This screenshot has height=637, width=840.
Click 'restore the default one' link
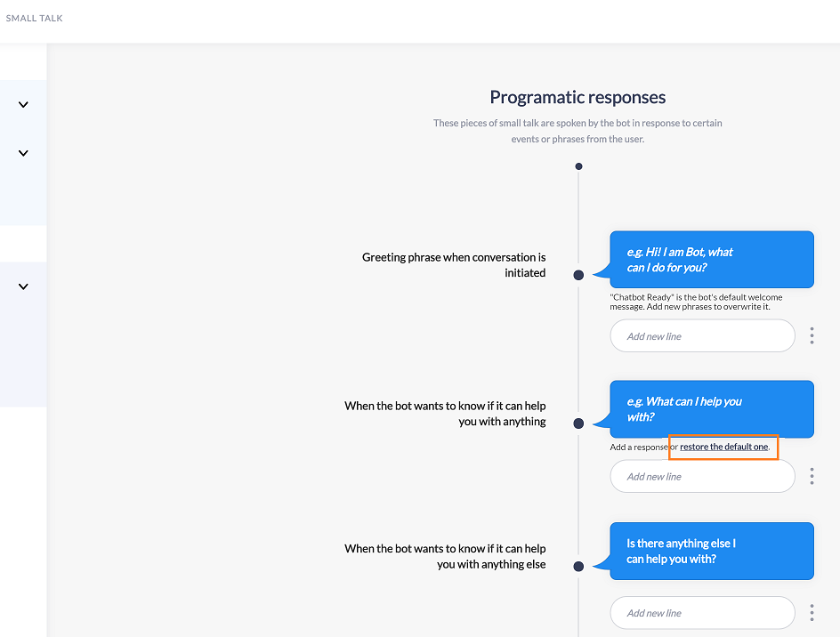[x=723, y=447]
